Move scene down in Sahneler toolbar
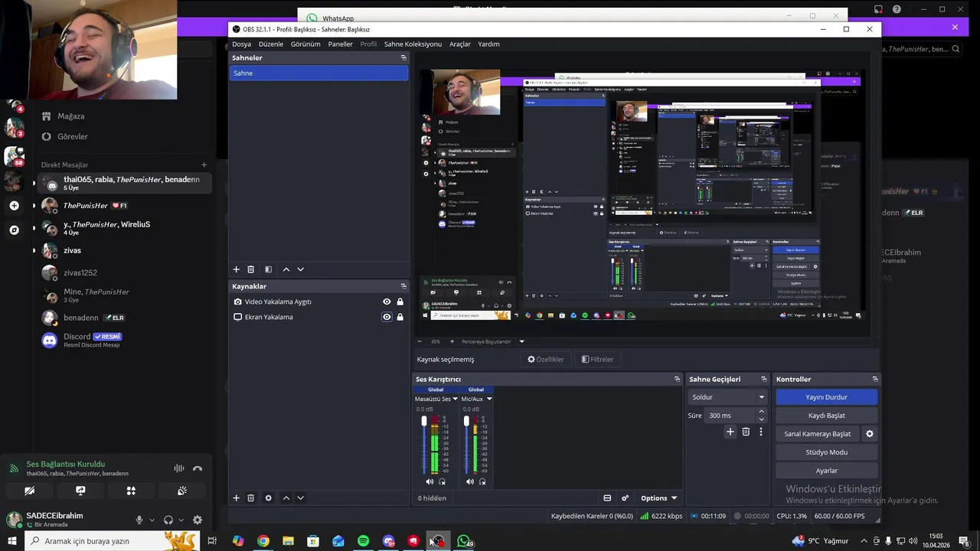This screenshot has width=980, height=551. [x=300, y=269]
